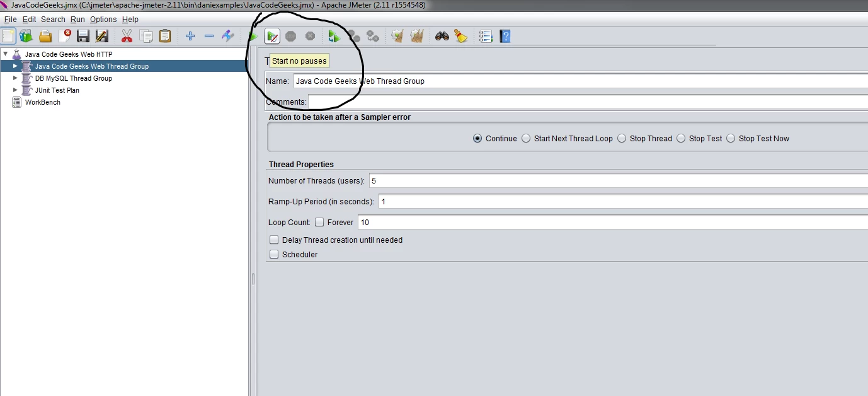Expand Java Code Geeks Web Thread Group
The image size is (868, 396).
pos(16,66)
